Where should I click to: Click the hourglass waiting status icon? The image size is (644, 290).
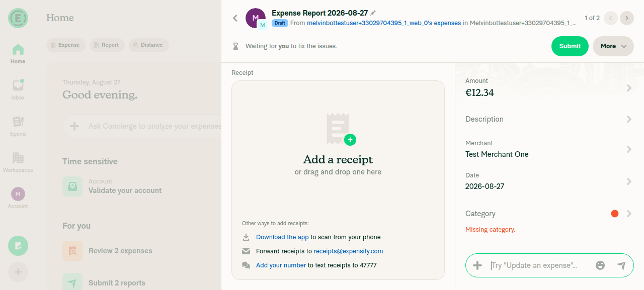tap(235, 46)
